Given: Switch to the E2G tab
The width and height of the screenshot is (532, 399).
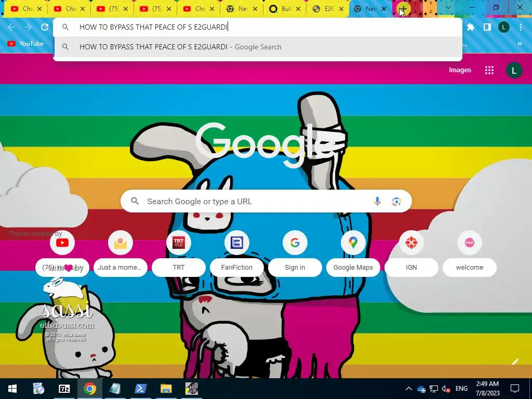Looking at the screenshot, I should (327, 9).
